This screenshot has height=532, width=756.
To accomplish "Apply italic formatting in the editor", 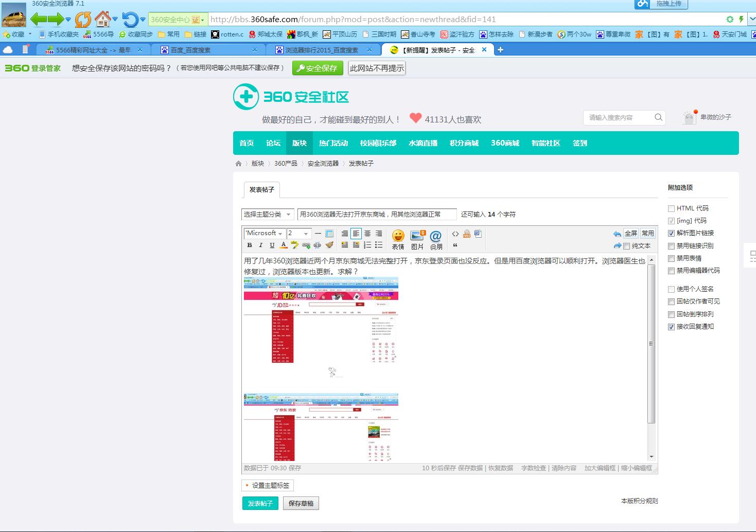I will (x=261, y=245).
